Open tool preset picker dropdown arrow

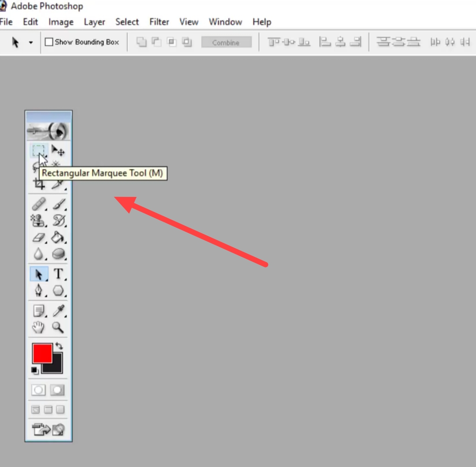(x=31, y=42)
